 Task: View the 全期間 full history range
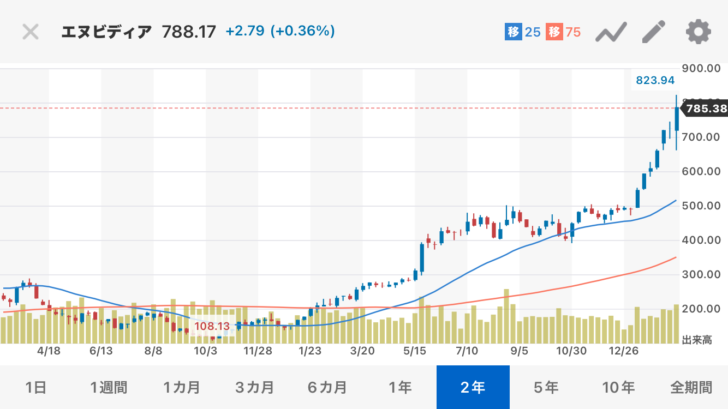(x=692, y=387)
